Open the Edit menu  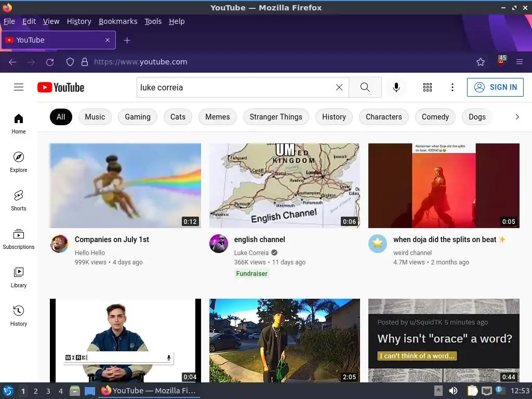29,21
